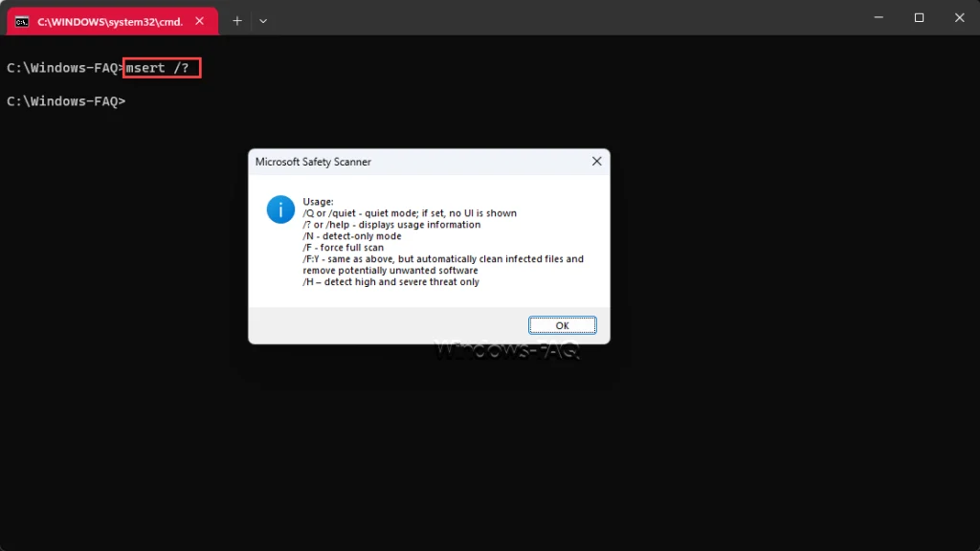This screenshot has width=980, height=551.
Task: Click the '/F:Y - same as above' line
Action: tap(443, 258)
